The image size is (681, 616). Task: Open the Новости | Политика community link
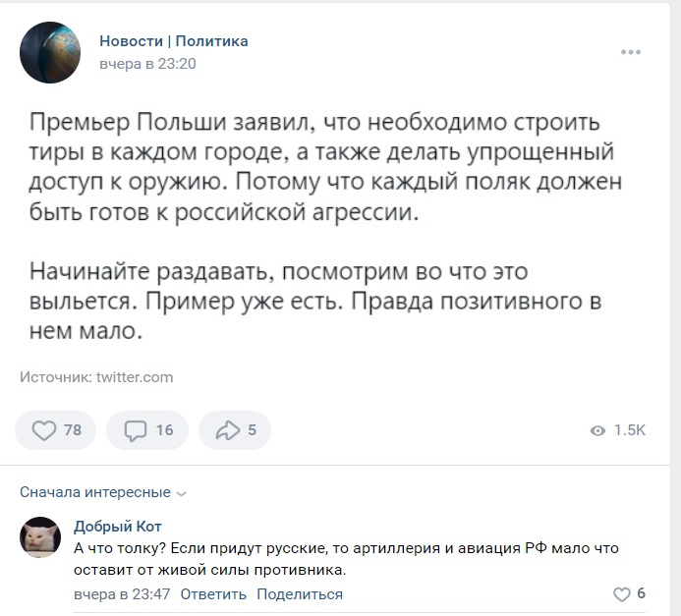tap(174, 41)
